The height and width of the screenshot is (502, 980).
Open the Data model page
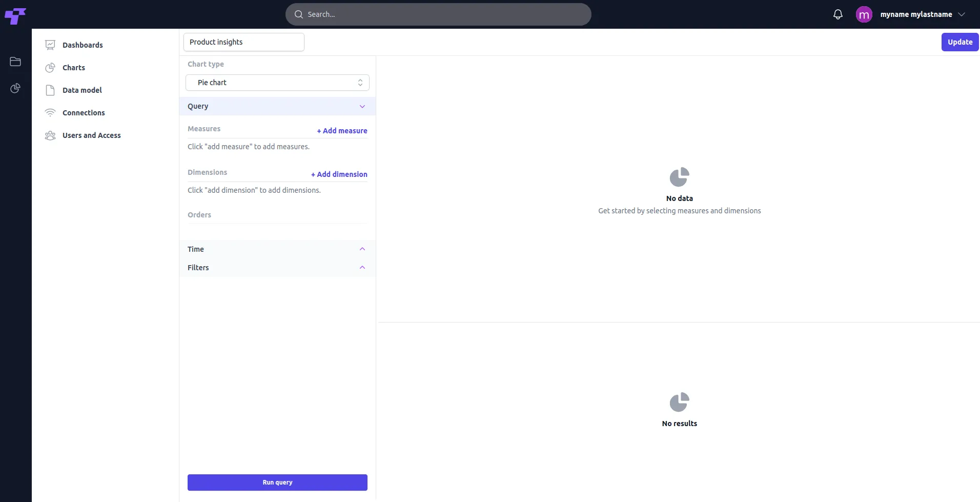pos(82,90)
